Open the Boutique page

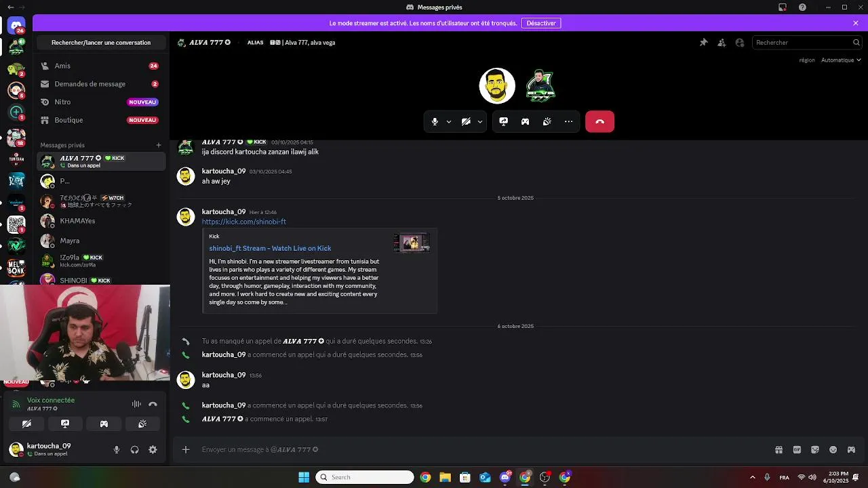coord(100,120)
